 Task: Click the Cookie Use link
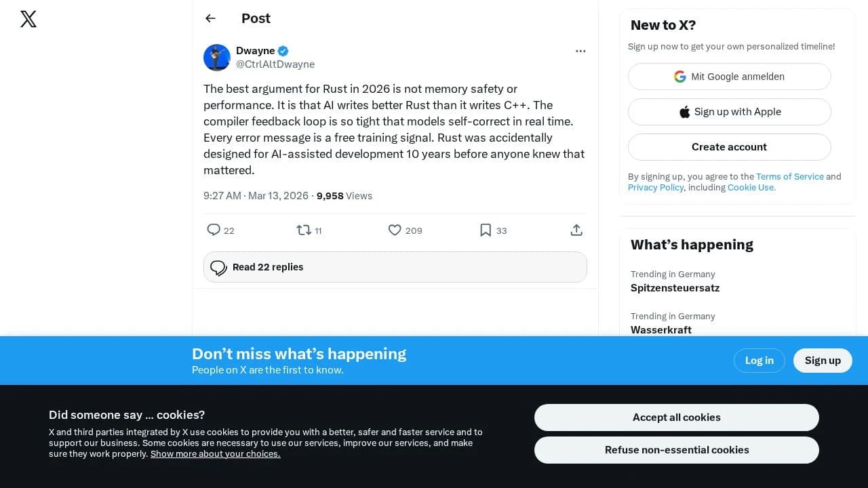click(750, 187)
